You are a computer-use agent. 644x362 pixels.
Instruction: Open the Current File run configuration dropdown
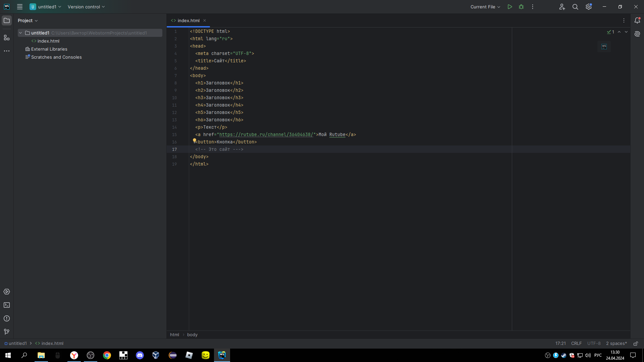(x=485, y=7)
